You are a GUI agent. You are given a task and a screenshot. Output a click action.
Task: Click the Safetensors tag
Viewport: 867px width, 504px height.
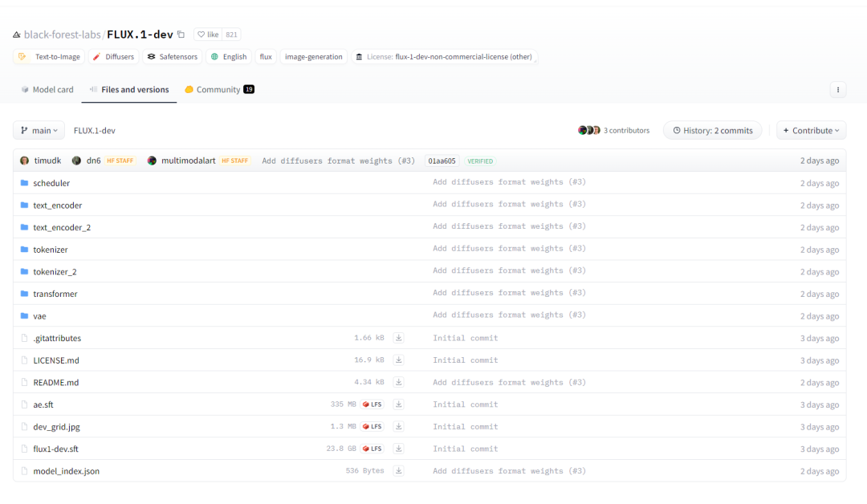tap(172, 56)
